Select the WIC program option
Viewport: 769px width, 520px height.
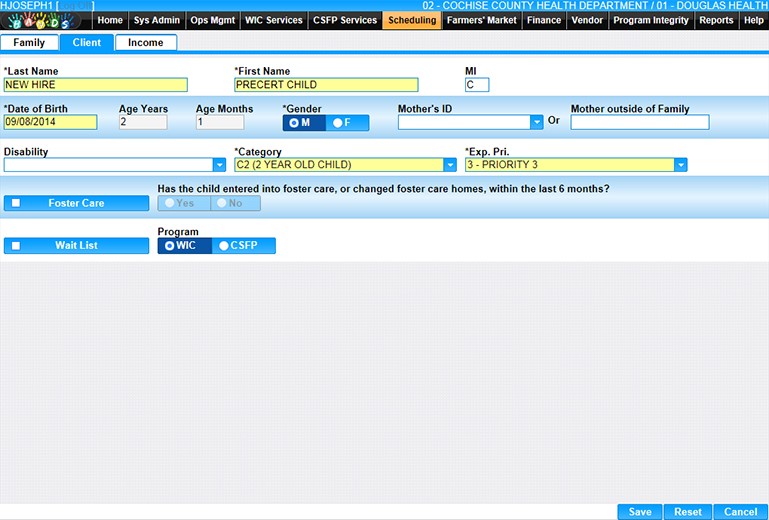[184, 246]
